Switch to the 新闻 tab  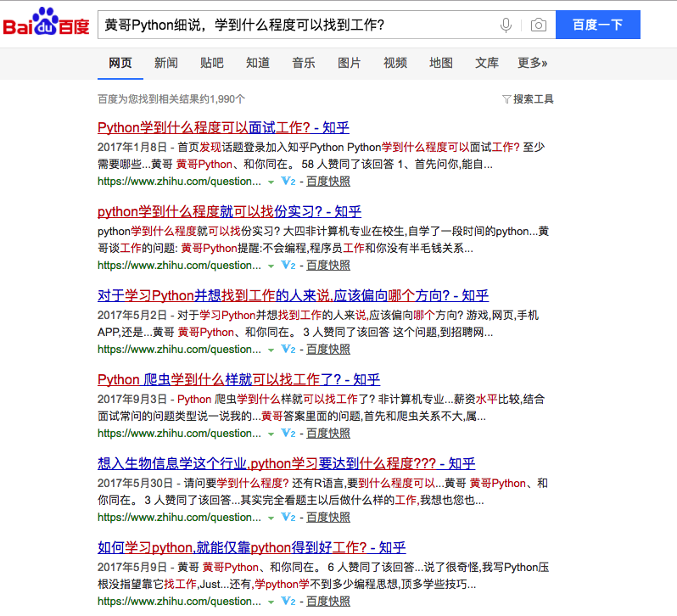tap(166, 63)
